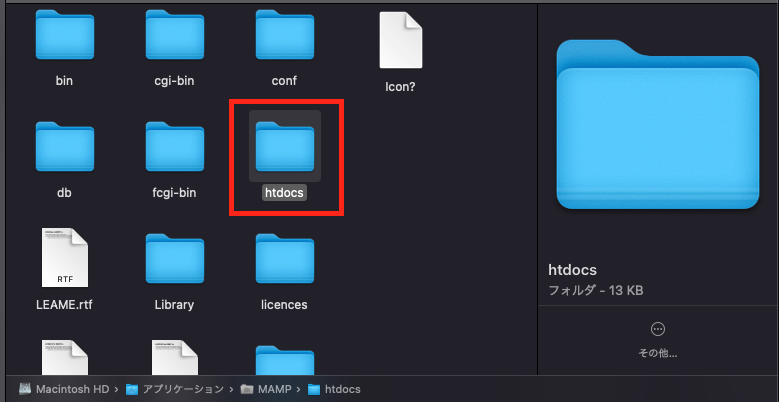Screen dimensions: 779x402
Task: Click the フォルダ - 13 KB info text
Action: [595, 290]
